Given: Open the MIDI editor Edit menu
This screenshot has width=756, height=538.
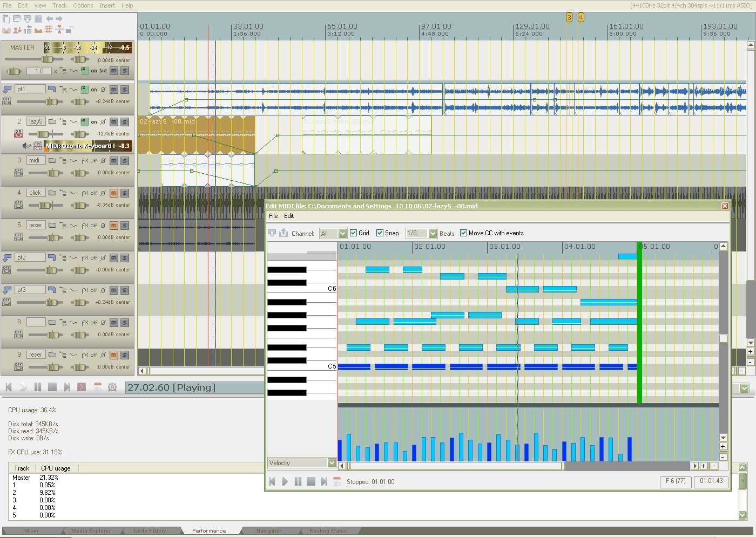Looking at the screenshot, I should click(289, 216).
